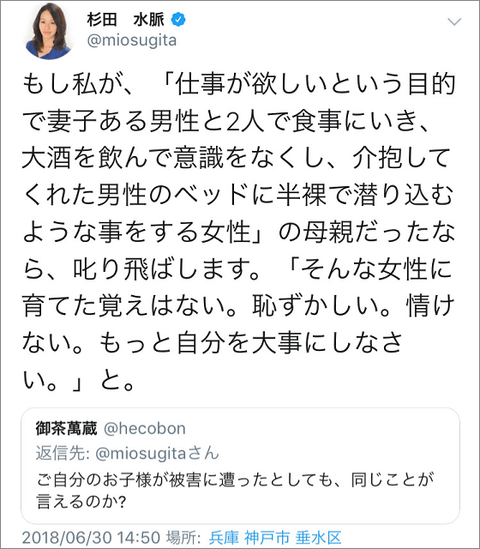Screen dimensions: 480x549
Task: Open the @hecobon handle
Action: [145, 428]
